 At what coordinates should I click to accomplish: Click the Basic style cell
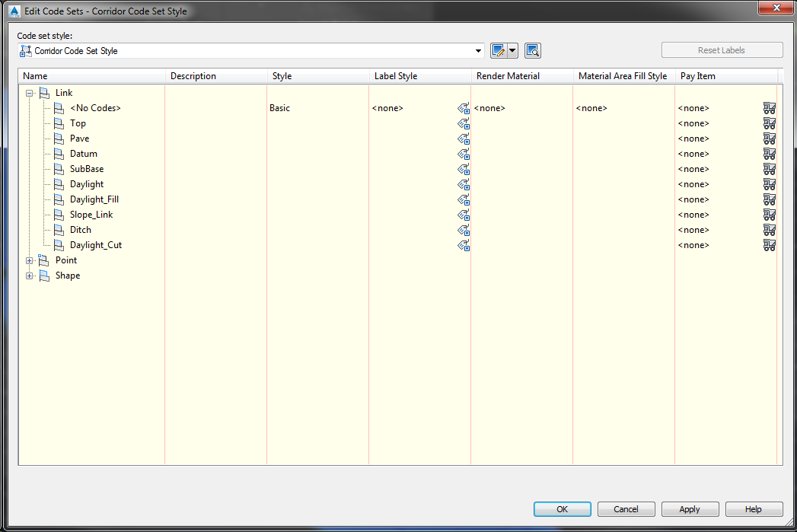coord(279,108)
